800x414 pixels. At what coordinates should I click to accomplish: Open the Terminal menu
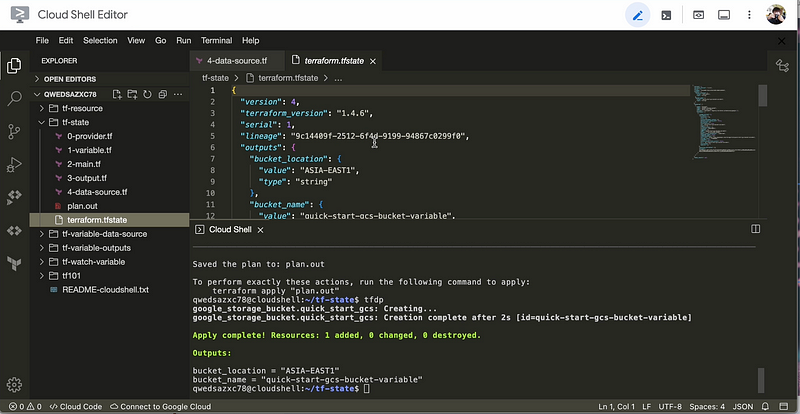[216, 40]
